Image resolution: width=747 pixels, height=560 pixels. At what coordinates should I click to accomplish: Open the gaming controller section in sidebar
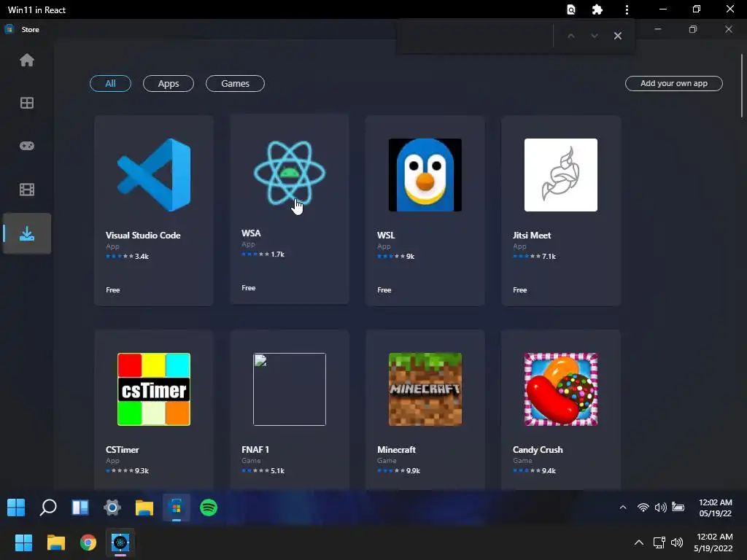27,146
